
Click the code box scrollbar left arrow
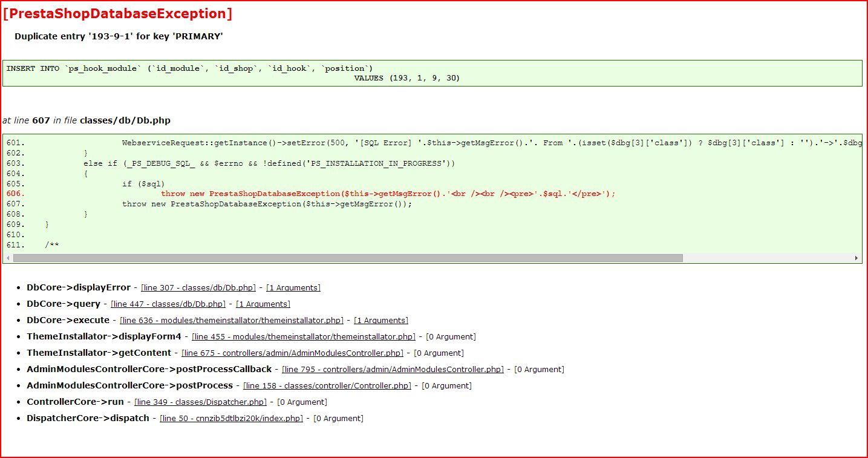click(8, 258)
